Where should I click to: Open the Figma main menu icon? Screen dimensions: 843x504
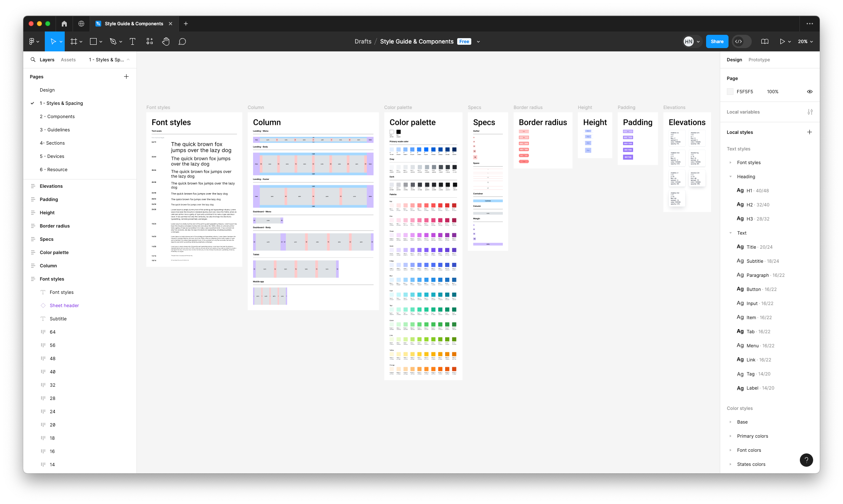pos(32,41)
